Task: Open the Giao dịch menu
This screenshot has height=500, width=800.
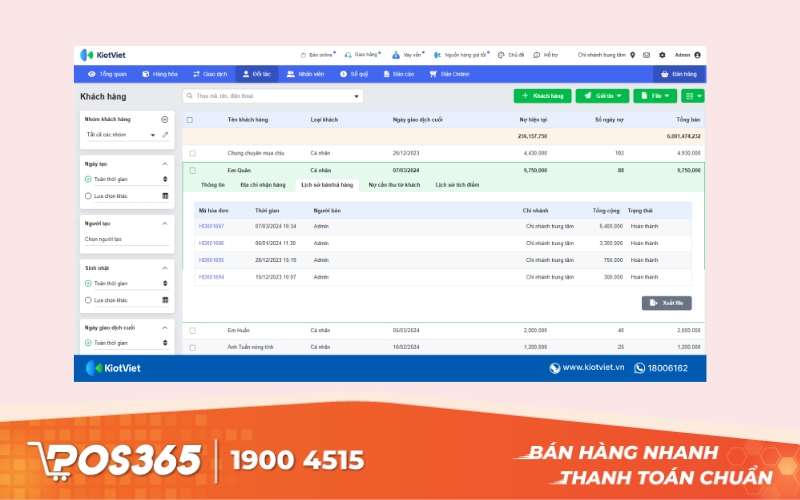Action: 210,74
